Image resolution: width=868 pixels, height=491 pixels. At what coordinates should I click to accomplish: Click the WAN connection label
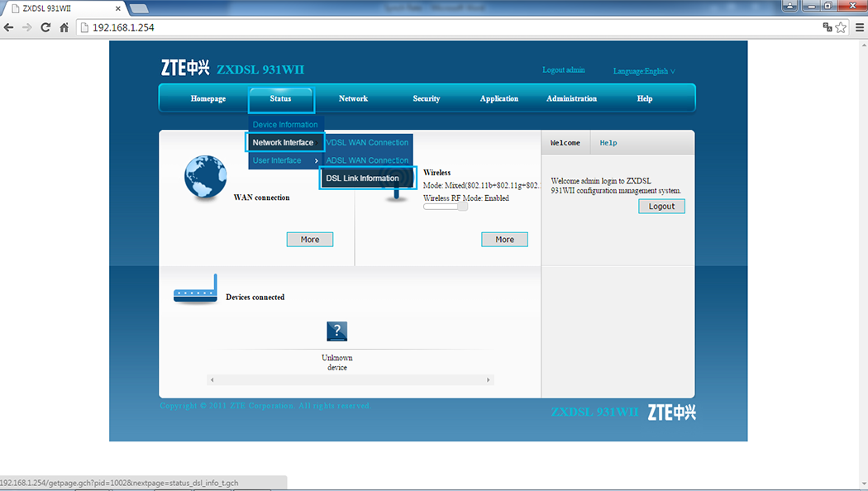(261, 198)
